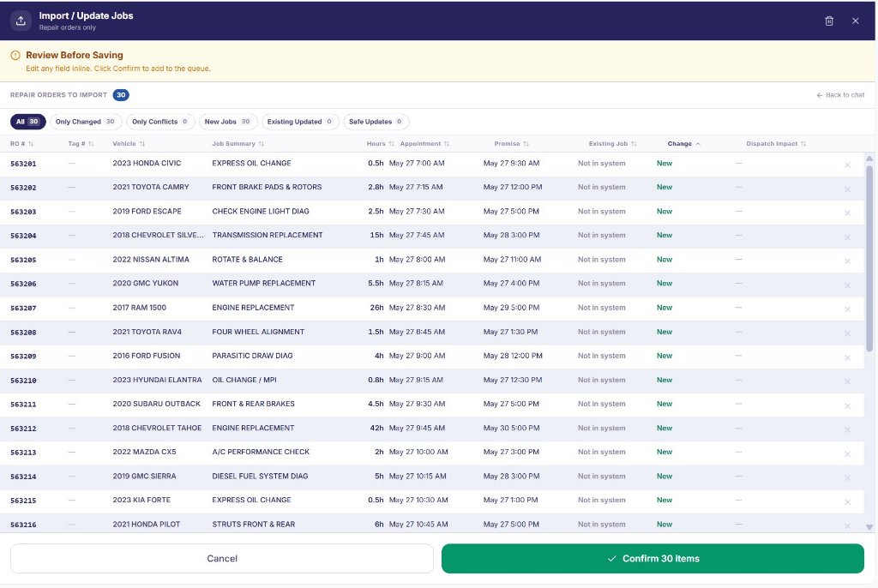Viewport: 878px width, 588px height.
Task: Edit vehicle 2021 TOYOTA CAMRY
Action: [151, 187]
